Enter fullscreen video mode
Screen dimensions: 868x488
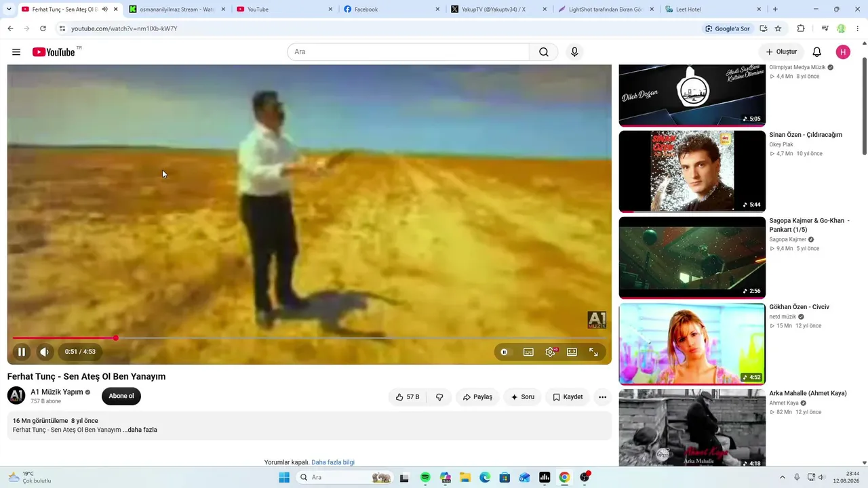[593, 352]
